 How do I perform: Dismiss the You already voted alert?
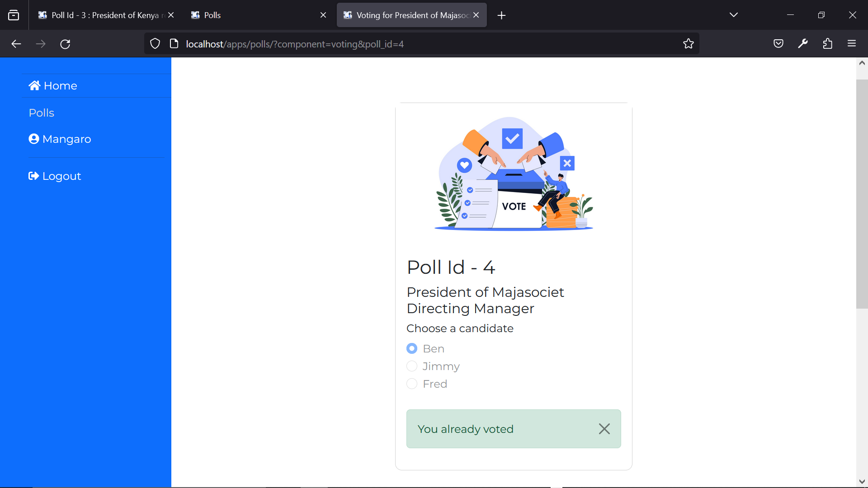point(604,428)
